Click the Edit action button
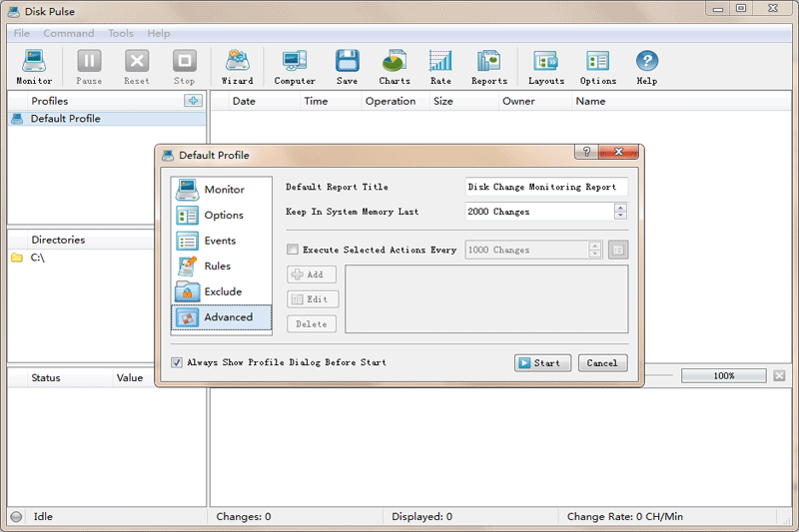Viewport: 799px width, 532px height. tap(313, 299)
